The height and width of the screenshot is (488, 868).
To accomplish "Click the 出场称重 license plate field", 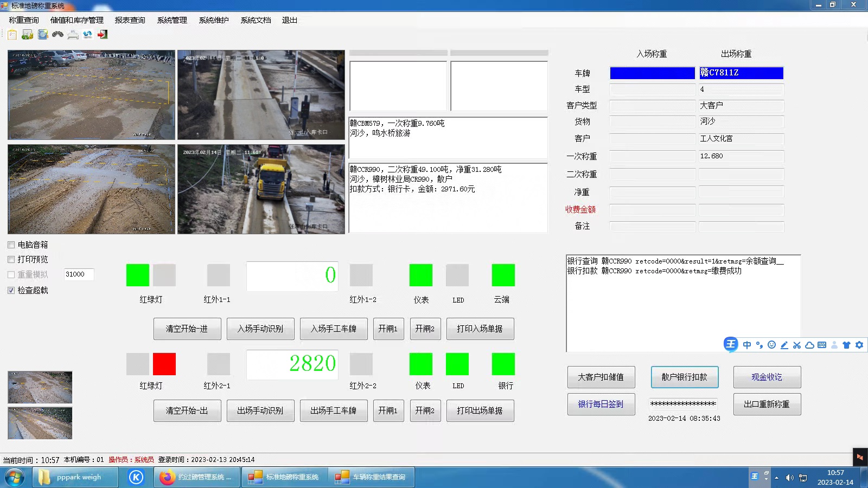I will pyautogui.click(x=741, y=73).
